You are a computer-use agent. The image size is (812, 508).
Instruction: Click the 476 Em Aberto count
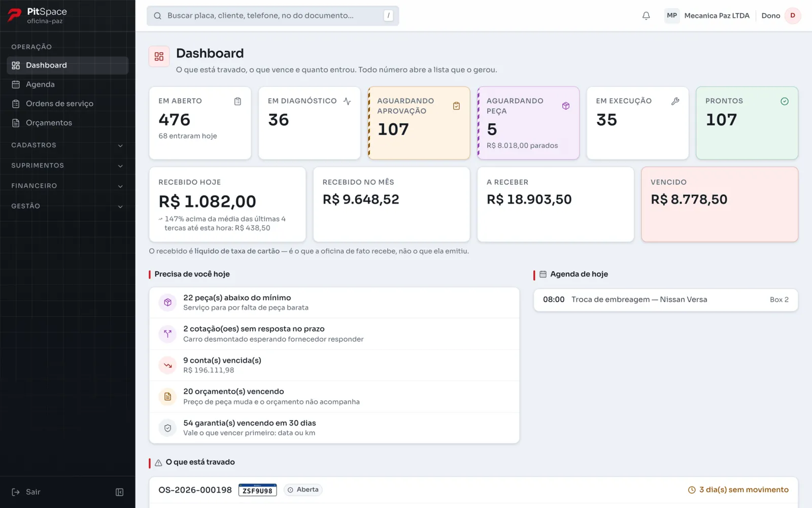[x=175, y=120]
